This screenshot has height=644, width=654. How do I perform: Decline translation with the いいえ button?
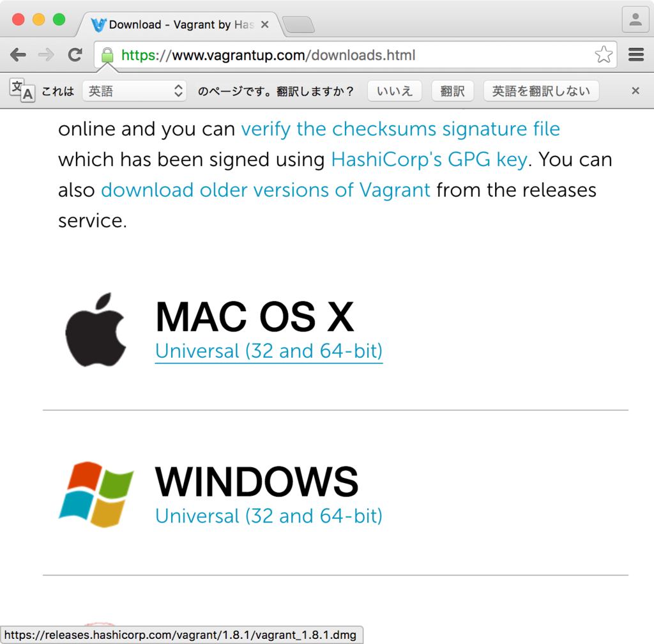[394, 91]
